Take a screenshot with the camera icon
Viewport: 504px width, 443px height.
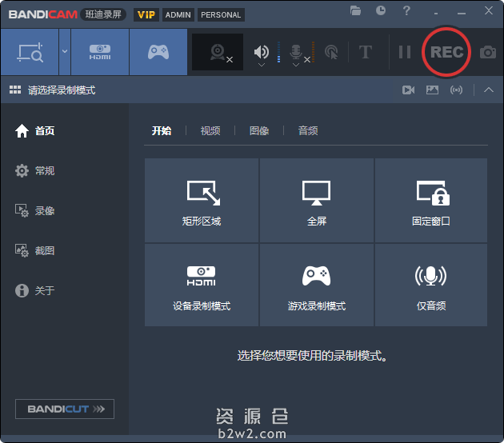(x=487, y=53)
